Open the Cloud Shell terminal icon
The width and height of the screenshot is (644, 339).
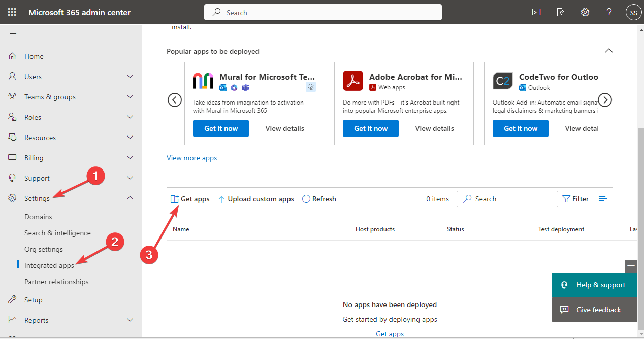(536, 12)
